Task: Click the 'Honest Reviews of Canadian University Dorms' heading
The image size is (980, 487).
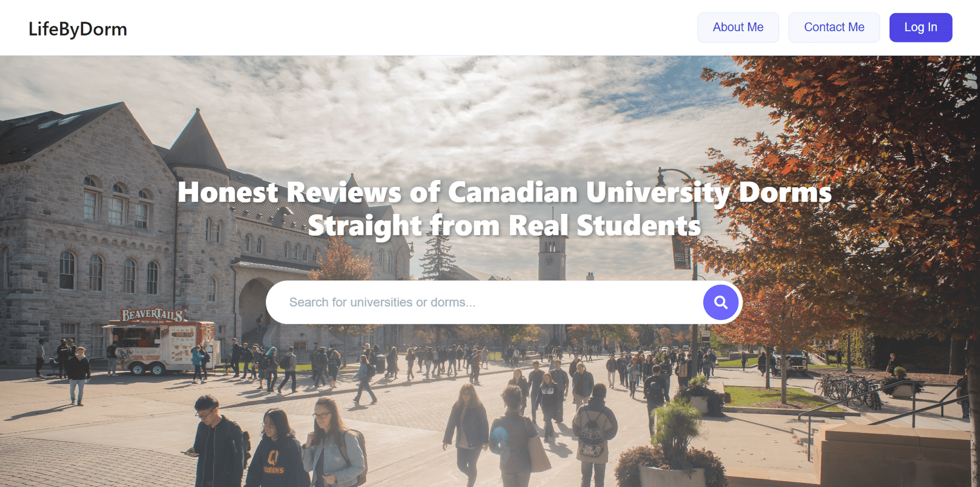Action: tap(504, 192)
